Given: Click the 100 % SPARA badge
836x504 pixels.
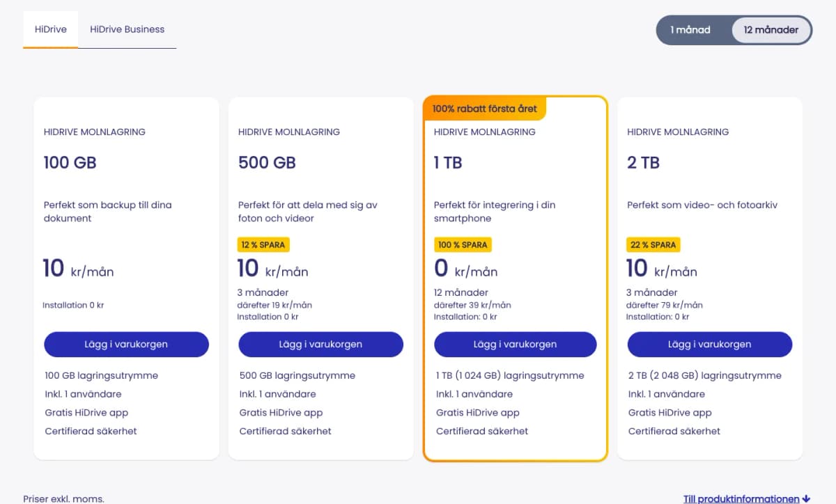Looking at the screenshot, I should (463, 245).
